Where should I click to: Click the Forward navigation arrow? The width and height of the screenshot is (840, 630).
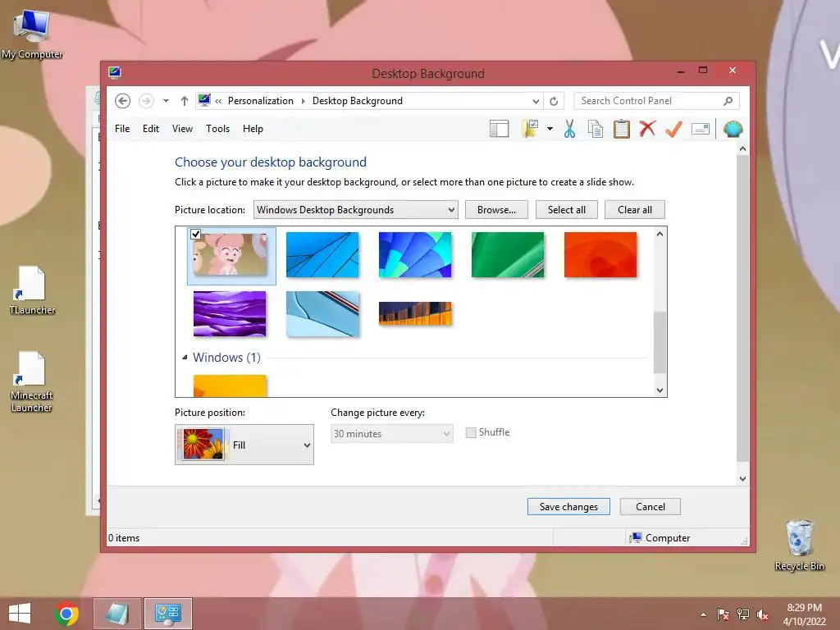(146, 101)
